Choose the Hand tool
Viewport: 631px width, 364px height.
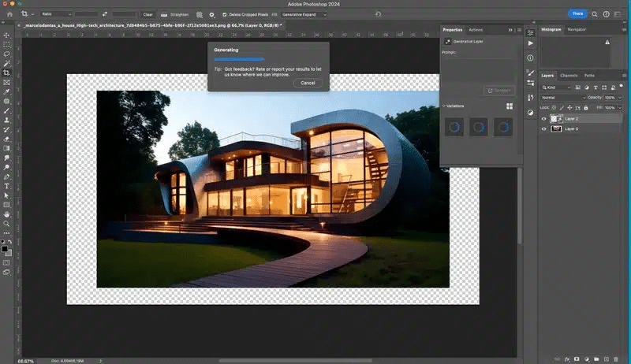pos(6,214)
